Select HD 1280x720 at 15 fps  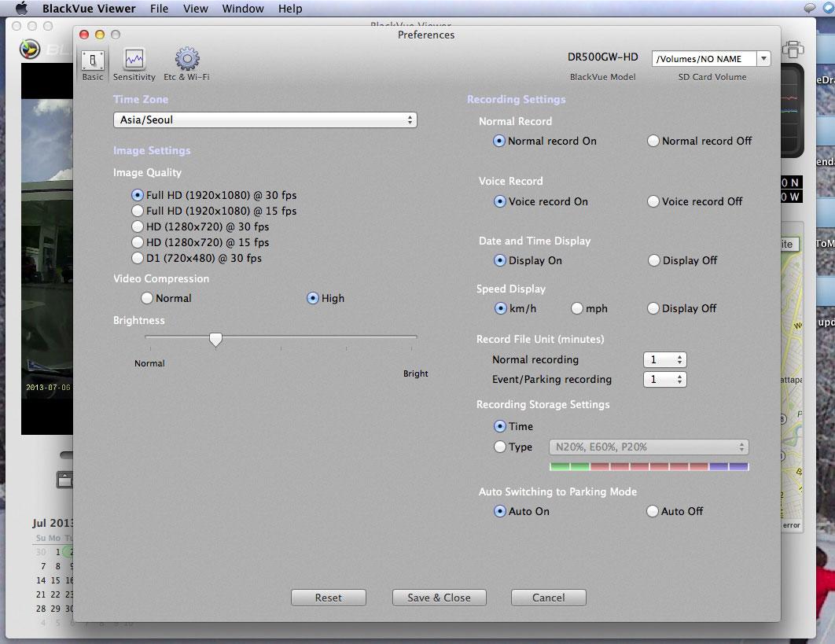coord(138,242)
